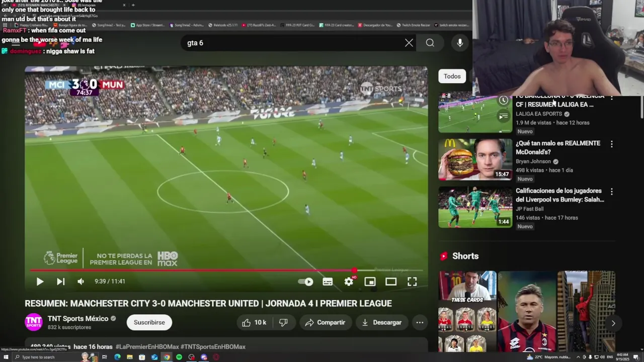
Task: Open TNT Sports México channel avatar
Action: click(x=34, y=322)
